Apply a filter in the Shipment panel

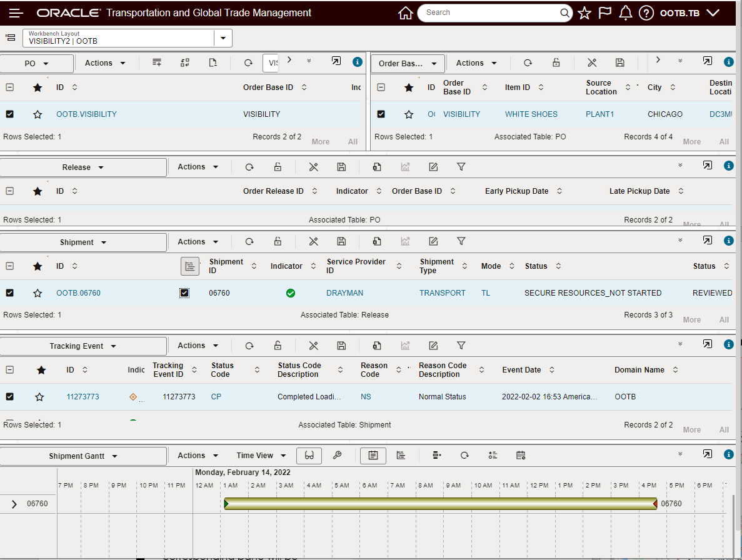coord(461,241)
